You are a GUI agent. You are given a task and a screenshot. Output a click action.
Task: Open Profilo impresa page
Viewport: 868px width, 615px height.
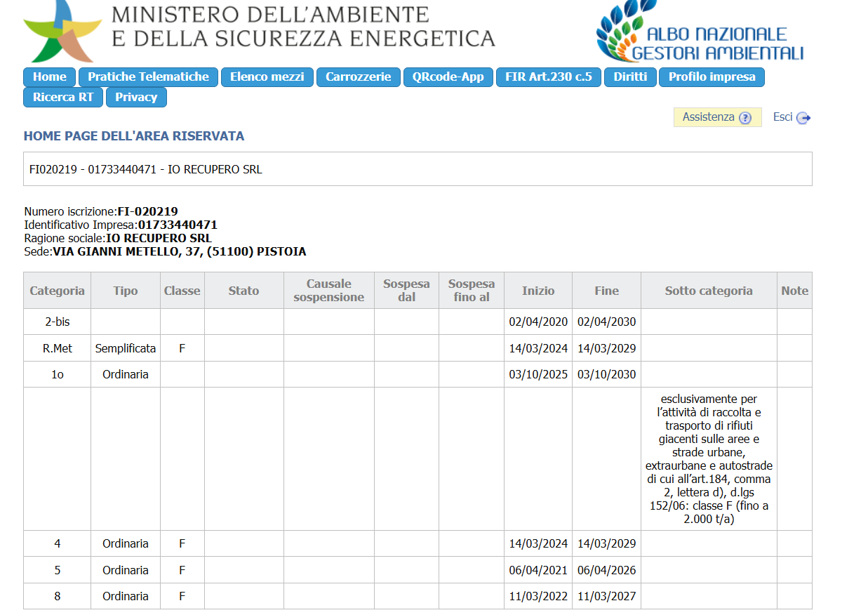coord(711,77)
